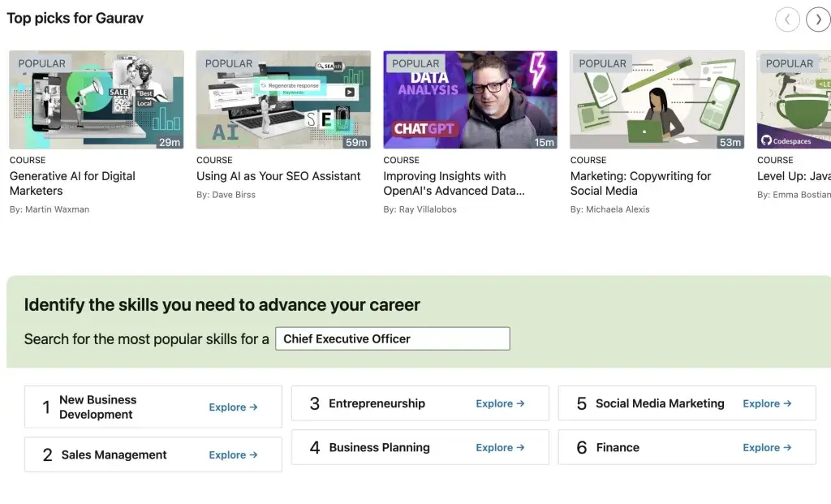Explore the Business Planning skill
Image resolution: width=831 pixels, height=504 pixels.
(500, 447)
